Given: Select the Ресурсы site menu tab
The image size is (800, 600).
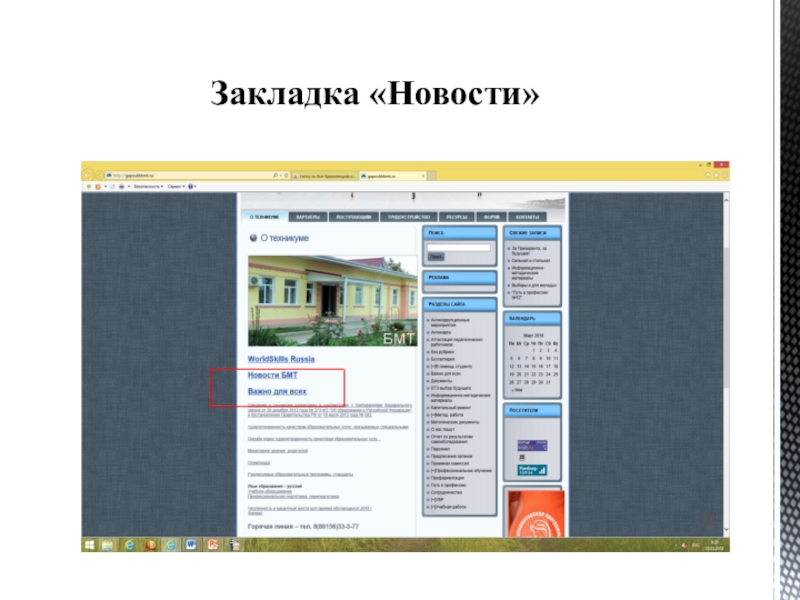Looking at the screenshot, I should (457, 217).
